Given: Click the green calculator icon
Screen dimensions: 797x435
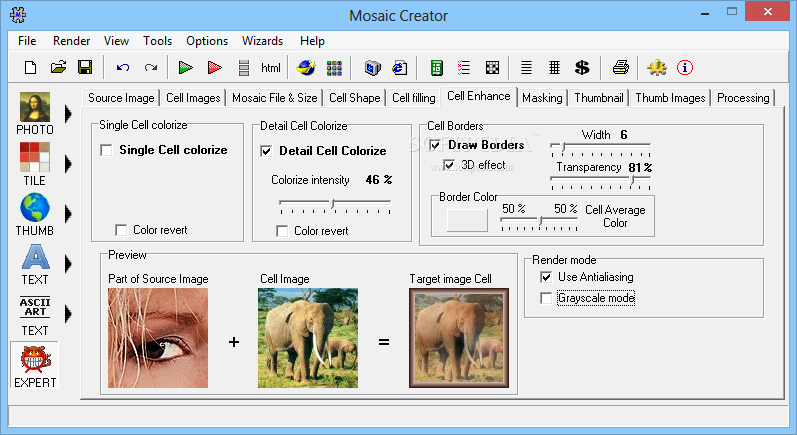Looking at the screenshot, I should pyautogui.click(x=437, y=68).
